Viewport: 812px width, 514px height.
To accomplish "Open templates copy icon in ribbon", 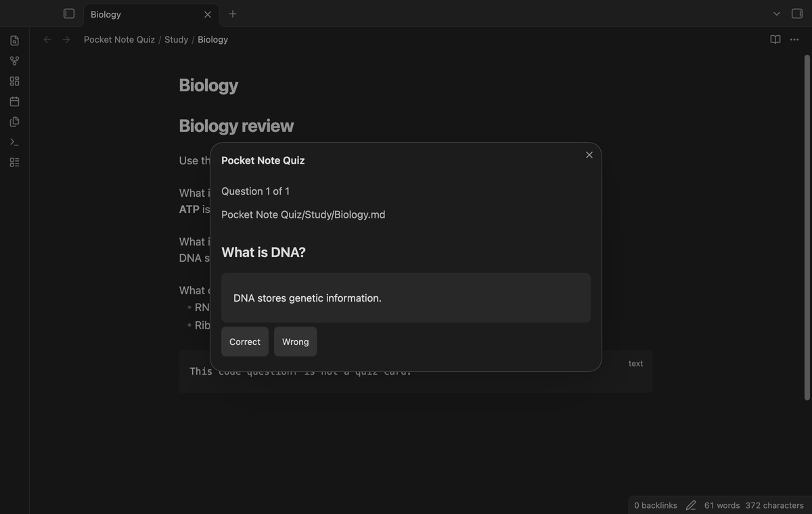I will coord(14,122).
